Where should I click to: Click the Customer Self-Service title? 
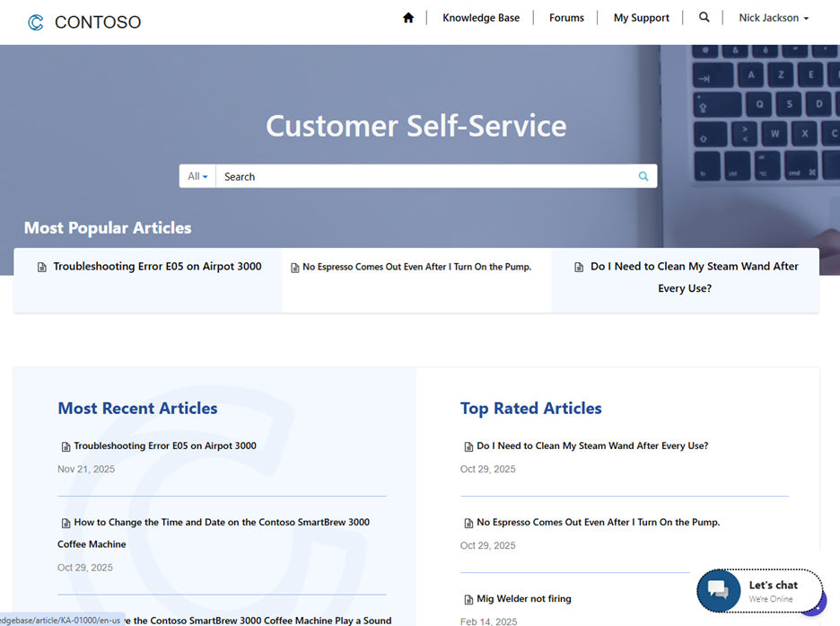click(416, 126)
